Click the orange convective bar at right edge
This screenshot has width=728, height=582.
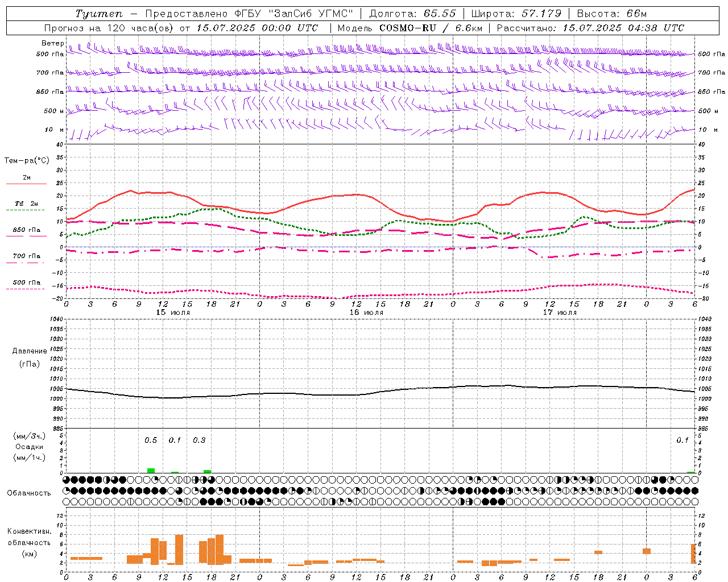tap(693, 554)
